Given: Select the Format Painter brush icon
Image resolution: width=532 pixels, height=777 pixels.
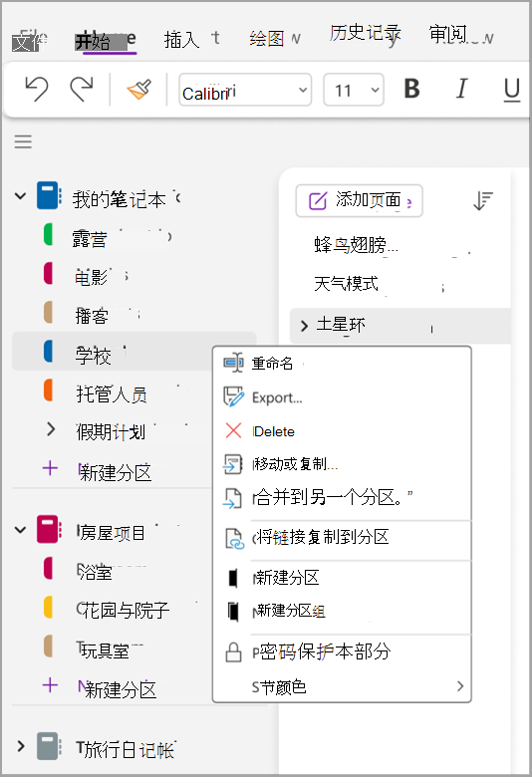Looking at the screenshot, I should click(139, 90).
